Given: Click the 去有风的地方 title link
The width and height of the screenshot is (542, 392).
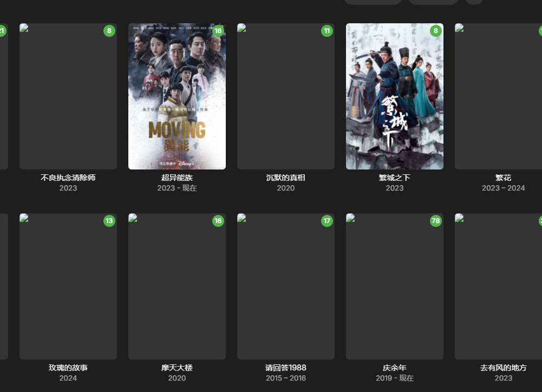Looking at the screenshot, I should (504, 368).
